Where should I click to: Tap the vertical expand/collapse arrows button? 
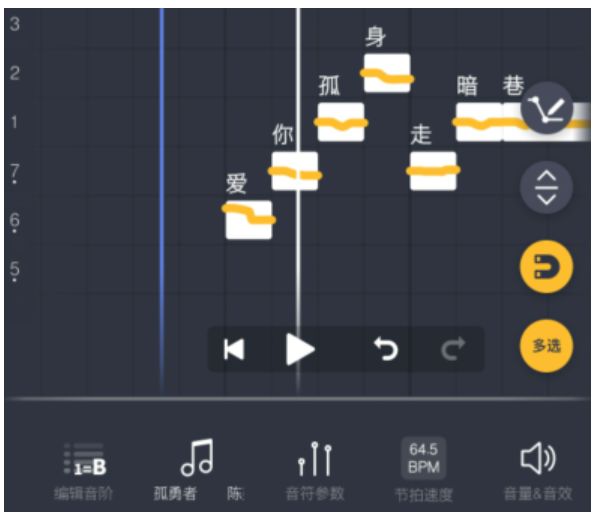546,187
